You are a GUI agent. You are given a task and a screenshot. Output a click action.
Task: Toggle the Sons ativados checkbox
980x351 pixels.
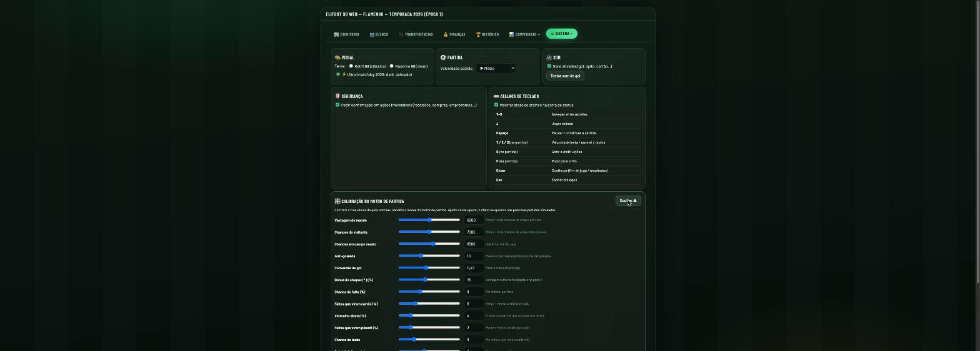tap(549, 66)
